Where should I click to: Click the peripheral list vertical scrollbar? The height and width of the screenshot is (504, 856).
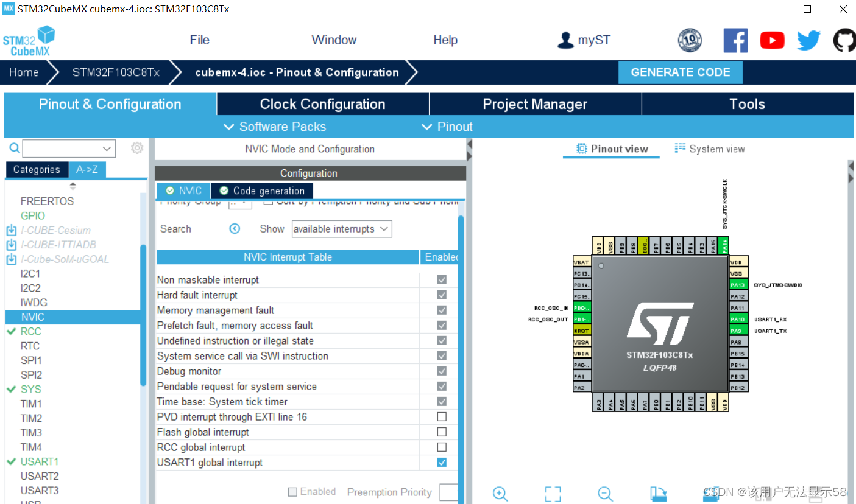(x=143, y=315)
